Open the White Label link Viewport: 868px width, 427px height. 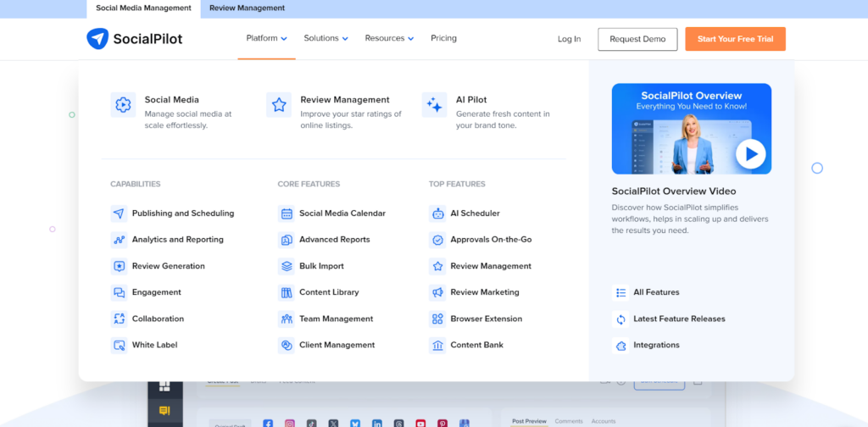[154, 345]
